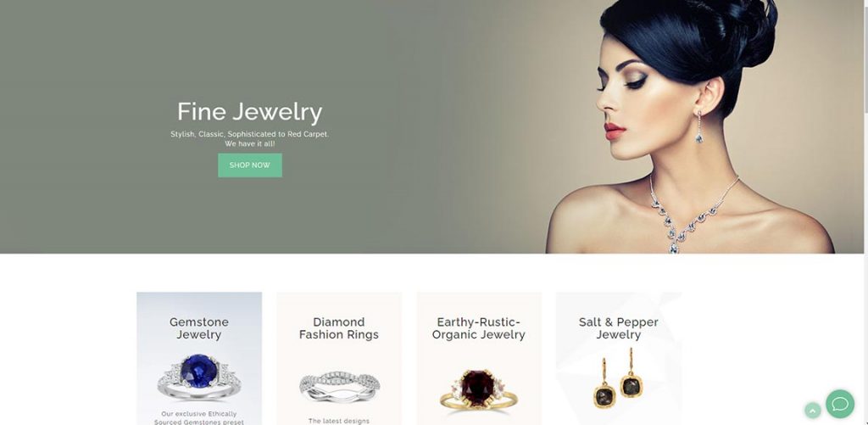
Task: Click the back-to-top arrow icon
Action: 812,411
